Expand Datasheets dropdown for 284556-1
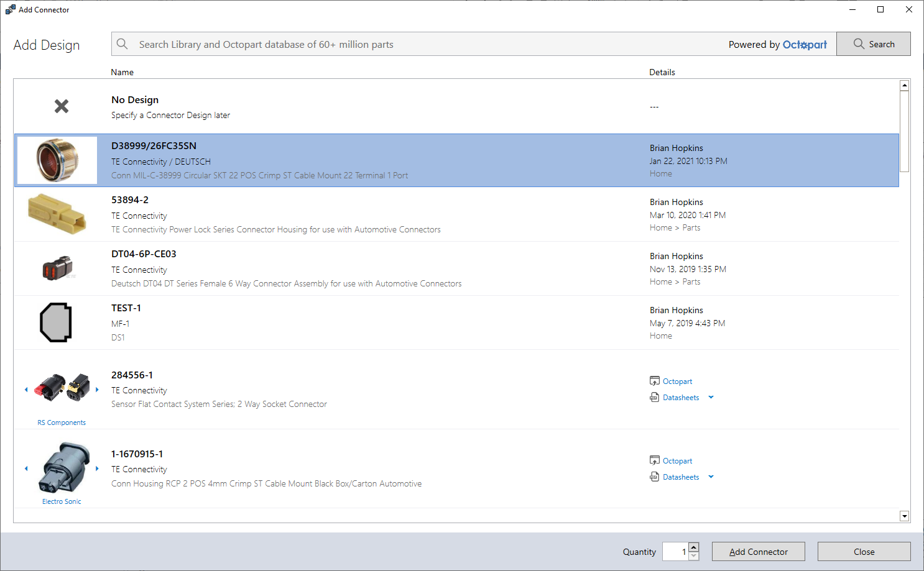Viewport: 924px width, 571px height. (711, 397)
